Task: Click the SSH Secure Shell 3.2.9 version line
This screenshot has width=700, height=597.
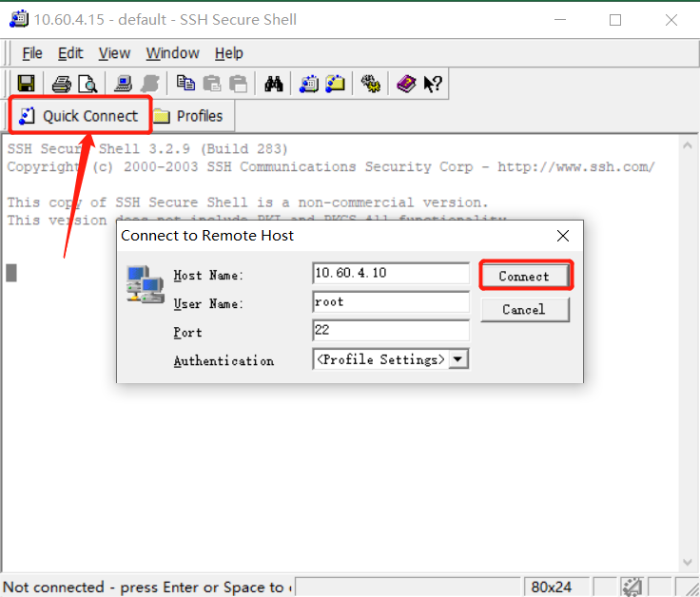Action: pyautogui.click(x=147, y=148)
